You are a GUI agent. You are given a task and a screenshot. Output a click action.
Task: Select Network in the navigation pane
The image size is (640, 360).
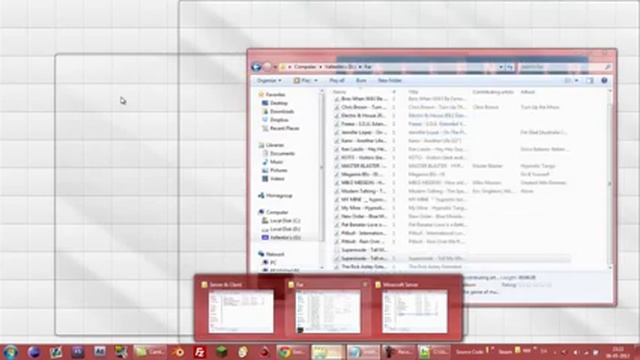(x=275, y=254)
